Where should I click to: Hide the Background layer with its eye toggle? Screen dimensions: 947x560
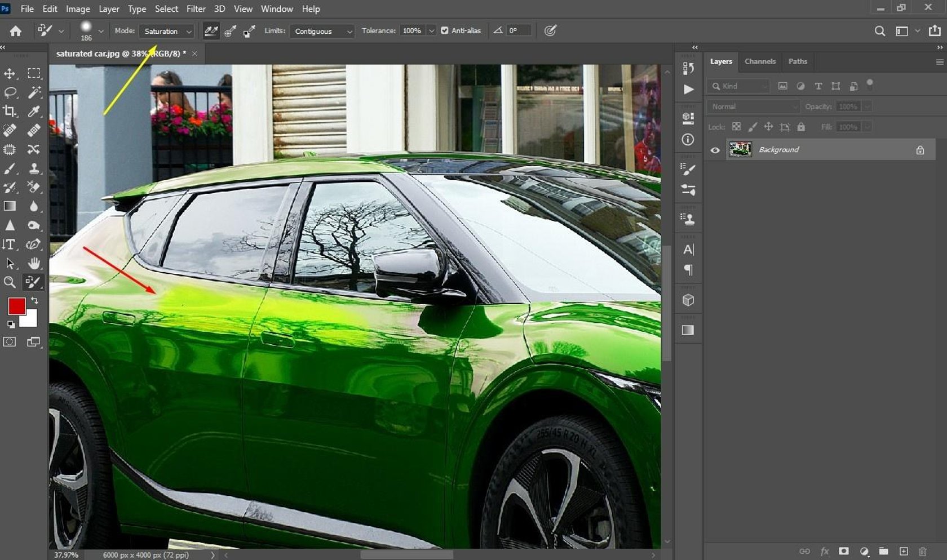pyautogui.click(x=715, y=149)
